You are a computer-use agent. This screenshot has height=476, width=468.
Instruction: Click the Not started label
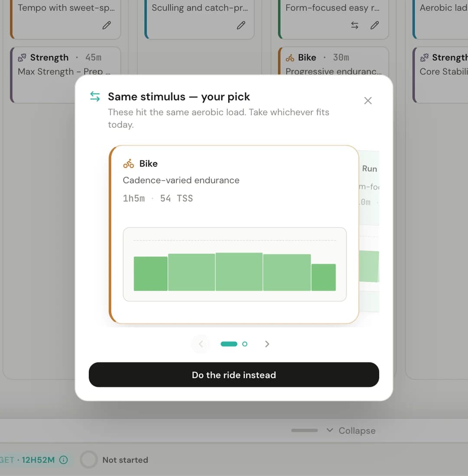pyautogui.click(x=125, y=460)
